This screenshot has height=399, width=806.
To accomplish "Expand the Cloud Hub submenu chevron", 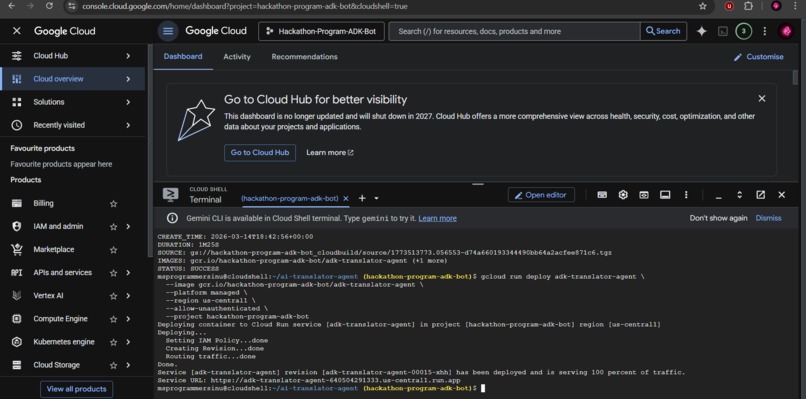I will pyautogui.click(x=128, y=56).
